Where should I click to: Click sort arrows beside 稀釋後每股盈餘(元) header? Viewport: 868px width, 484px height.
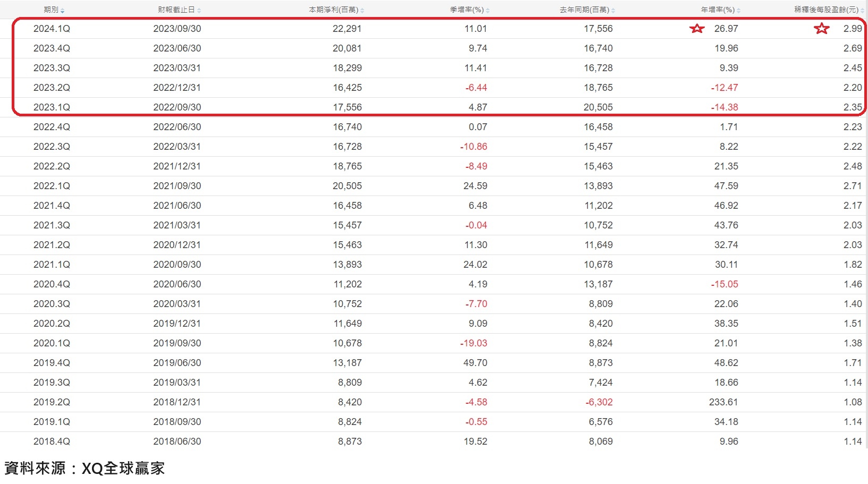(862, 11)
